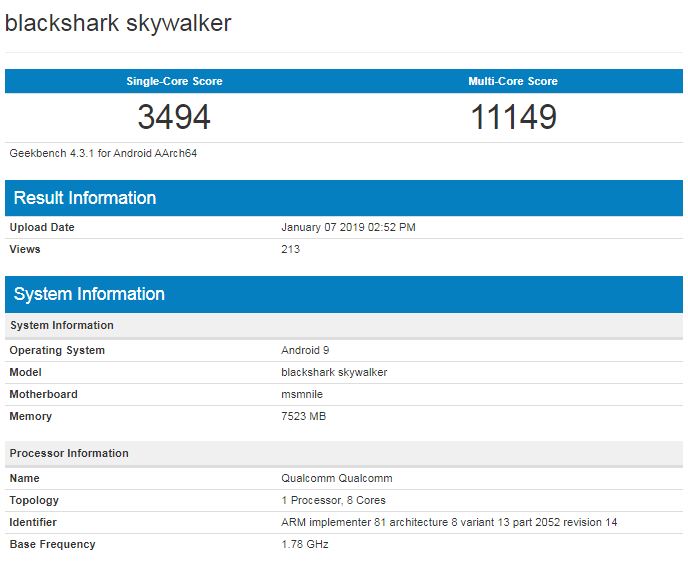688x561 pixels.
Task: Click the Model value blackshark skywalker
Action: [334, 372]
